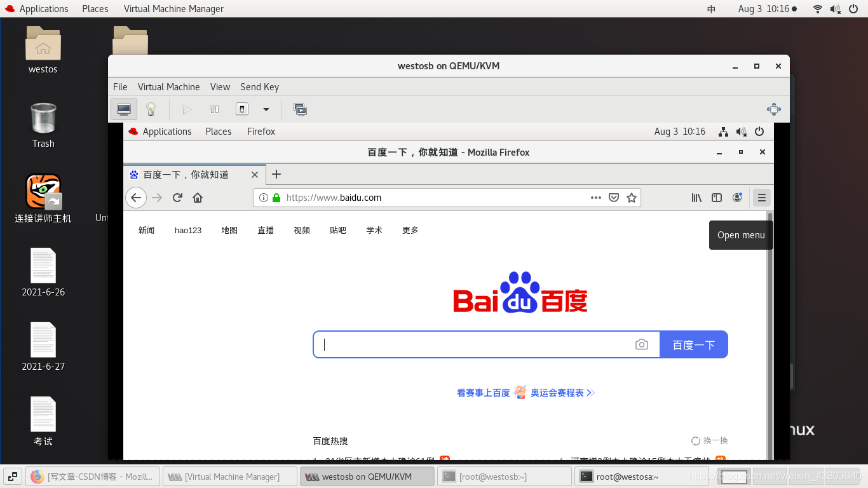Reload the Baidu page
Screen dimensions: 868x488
coord(178,198)
